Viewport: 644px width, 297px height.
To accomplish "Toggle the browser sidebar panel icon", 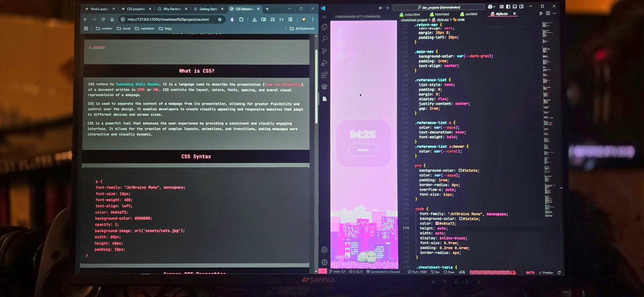I will pos(291,19).
